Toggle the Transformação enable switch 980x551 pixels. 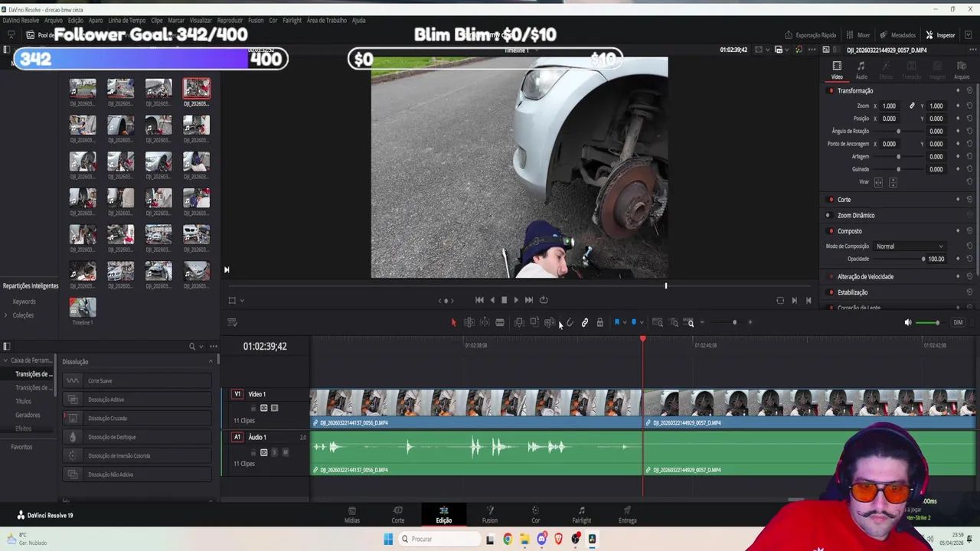[x=831, y=91]
